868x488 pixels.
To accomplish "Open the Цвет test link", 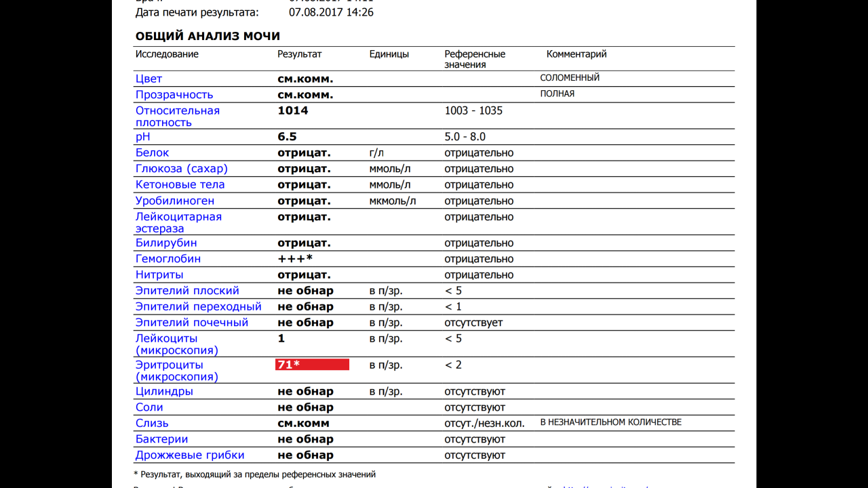I will [149, 79].
